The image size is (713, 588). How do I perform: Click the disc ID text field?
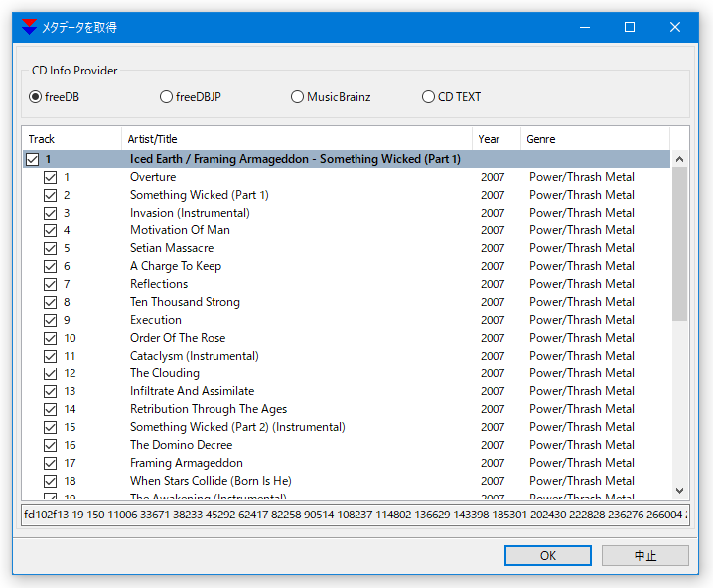(356, 514)
